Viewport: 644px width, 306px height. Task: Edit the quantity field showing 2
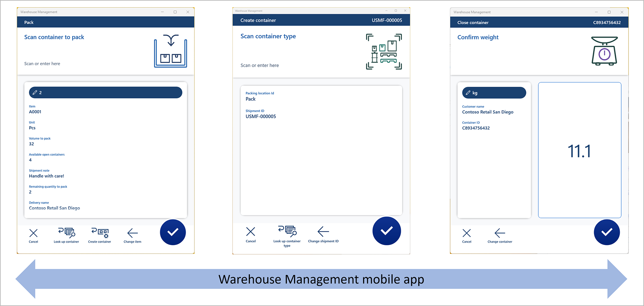tap(105, 92)
